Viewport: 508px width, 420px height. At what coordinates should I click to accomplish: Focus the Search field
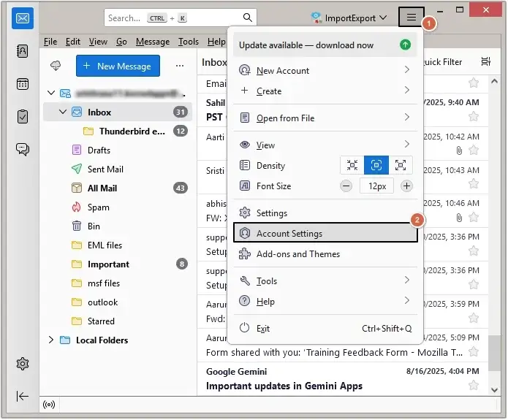(x=181, y=18)
